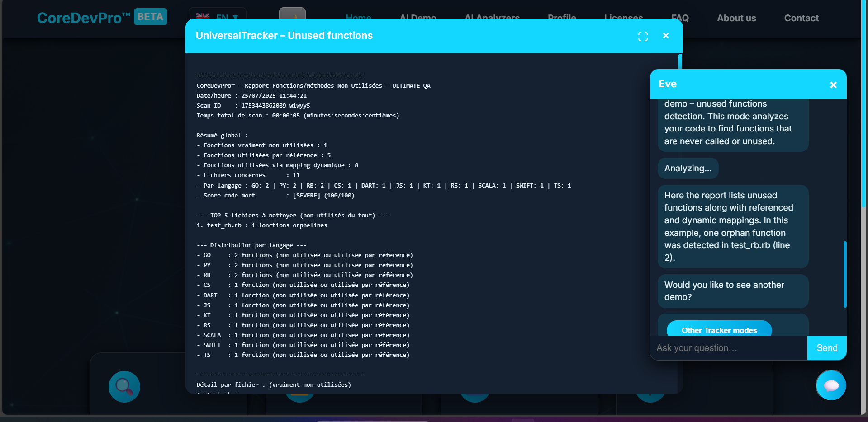Click the CS distribution row
This screenshot has height=422, width=868.
(303, 285)
